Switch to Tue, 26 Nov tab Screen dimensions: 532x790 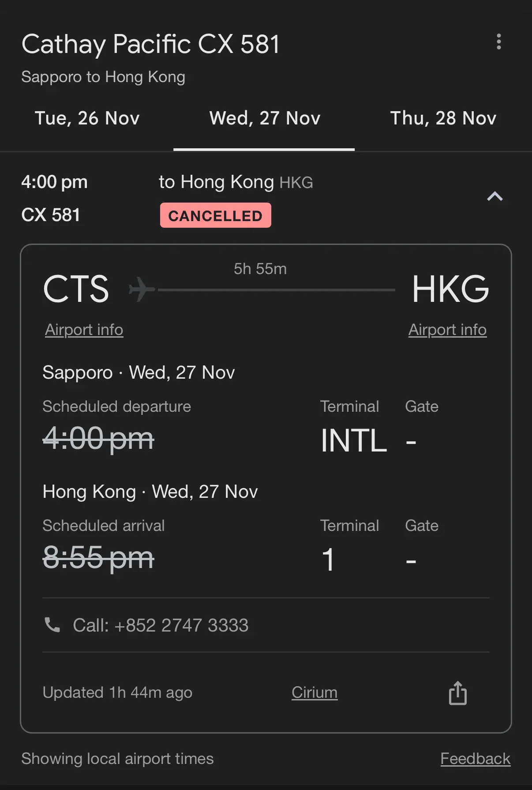point(87,118)
